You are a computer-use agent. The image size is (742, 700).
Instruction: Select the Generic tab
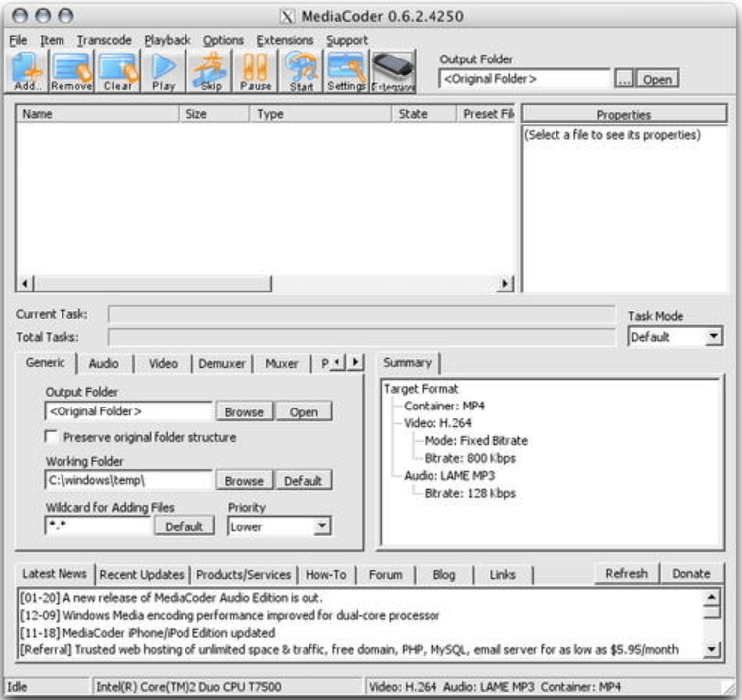46,362
